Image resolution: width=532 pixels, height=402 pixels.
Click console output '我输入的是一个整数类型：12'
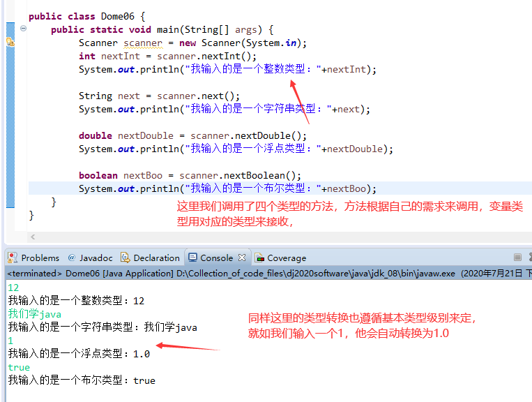click(76, 301)
